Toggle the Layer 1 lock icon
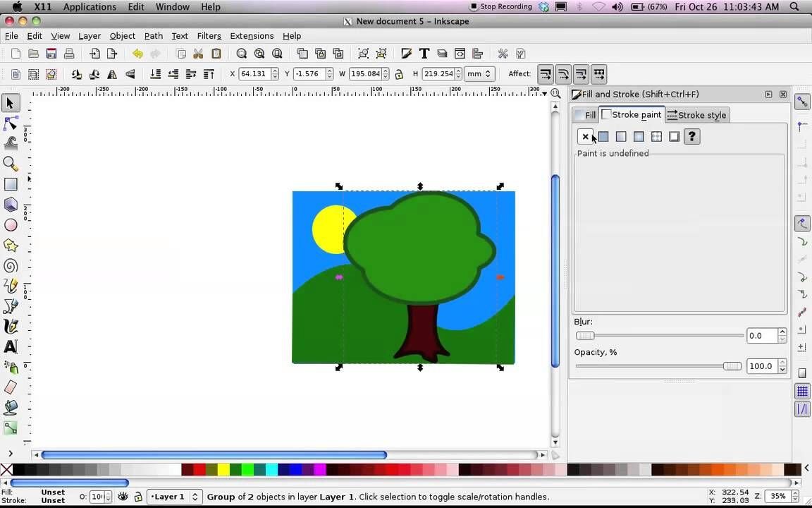Screen dimensions: 812x508 [138, 497]
